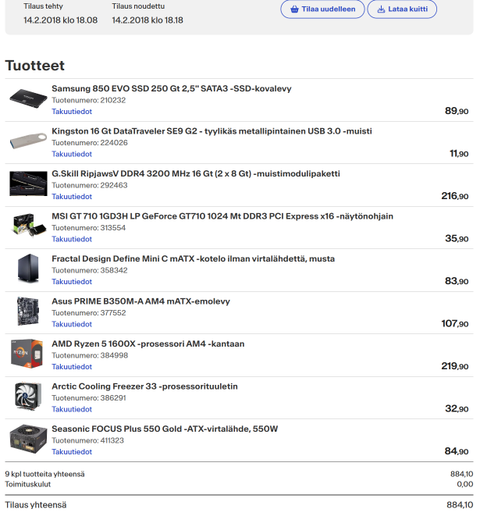Open the Asus PRIME motherboard thumbnail
Viewport: 480px width, 513px height.
click(28, 311)
